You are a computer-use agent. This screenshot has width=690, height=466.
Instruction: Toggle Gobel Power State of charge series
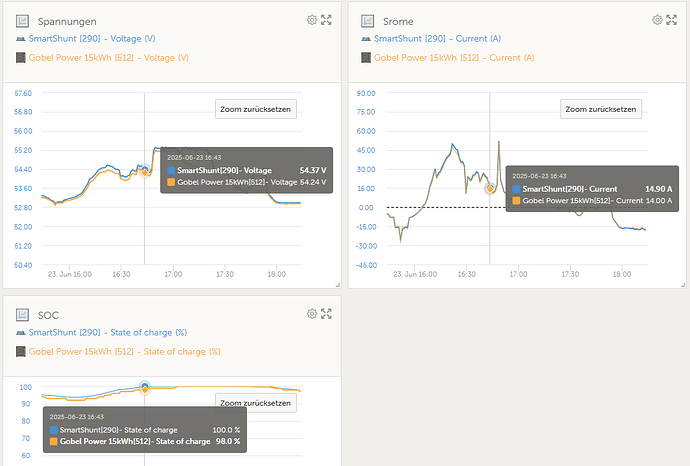point(124,352)
